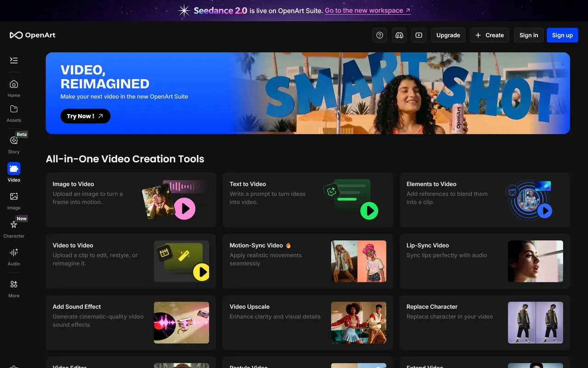The width and height of the screenshot is (588, 368).
Task: Open Assets folder in sidebar
Action: (14, 114)
